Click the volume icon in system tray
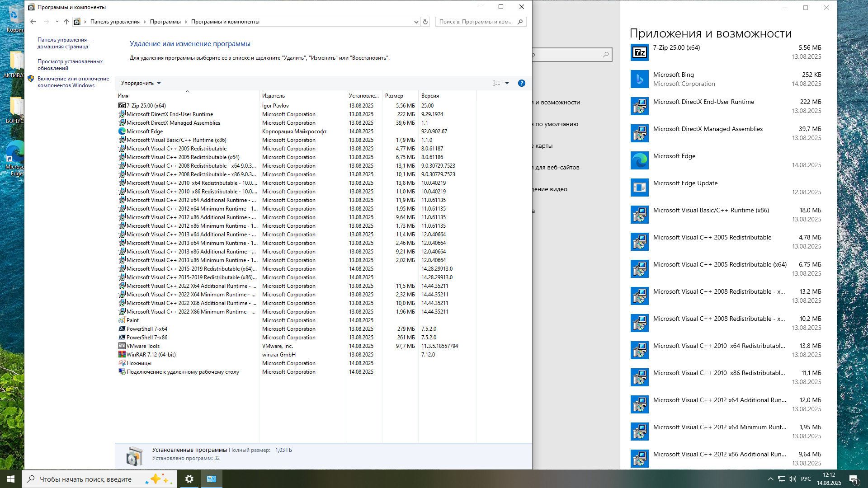Image resolution: width=868 pixels, height=488 pixels. [793, 479]
